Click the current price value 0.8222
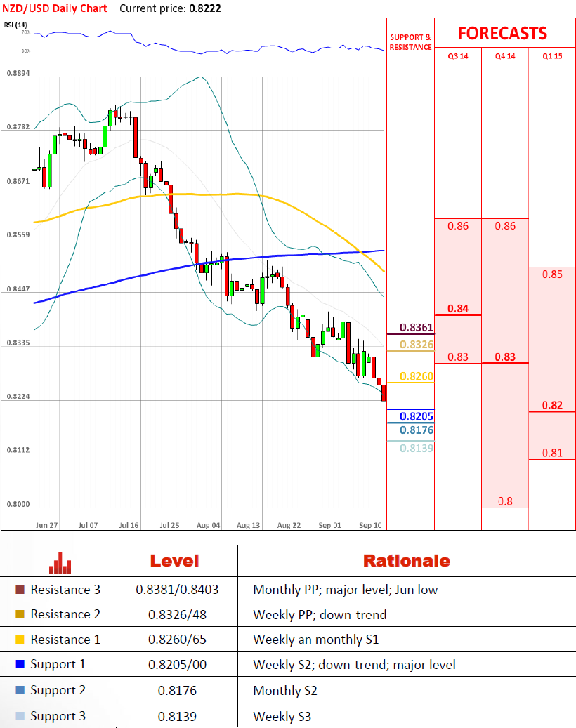 (x=205, y=8)
